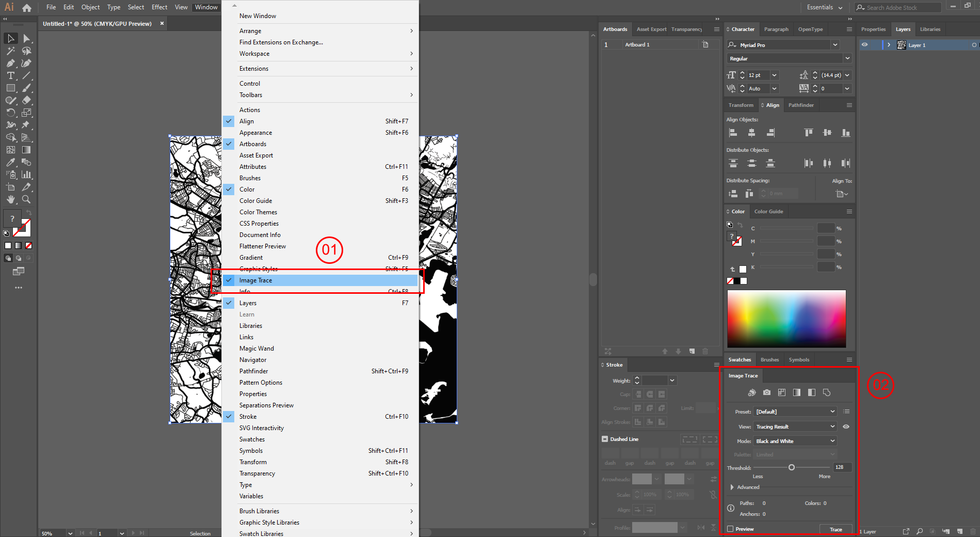This screenshot has height=537, width=980.
Task: Toggle Layer 1 visibility in Layers panel
Action: pos(865,45)
